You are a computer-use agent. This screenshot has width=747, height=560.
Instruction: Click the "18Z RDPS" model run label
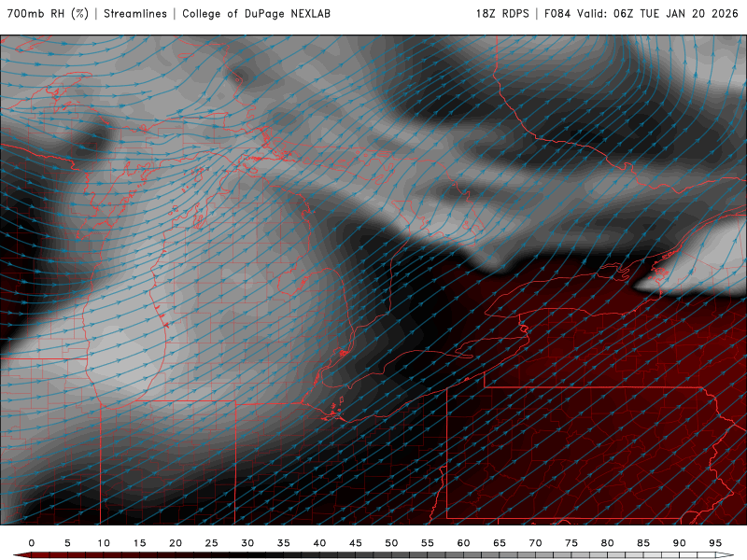(x=502, y=13)
